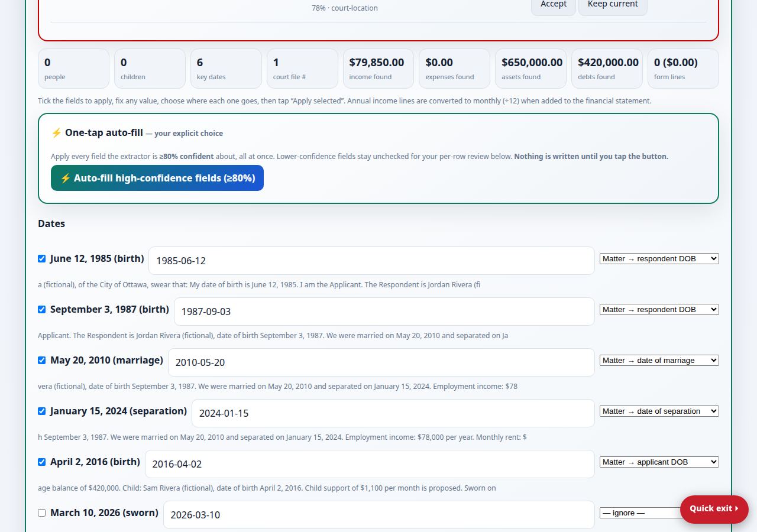The height and width of the screenshot is (532, 757).
Task: Click the 2026-03-10 date field
Action: [379, 515]
